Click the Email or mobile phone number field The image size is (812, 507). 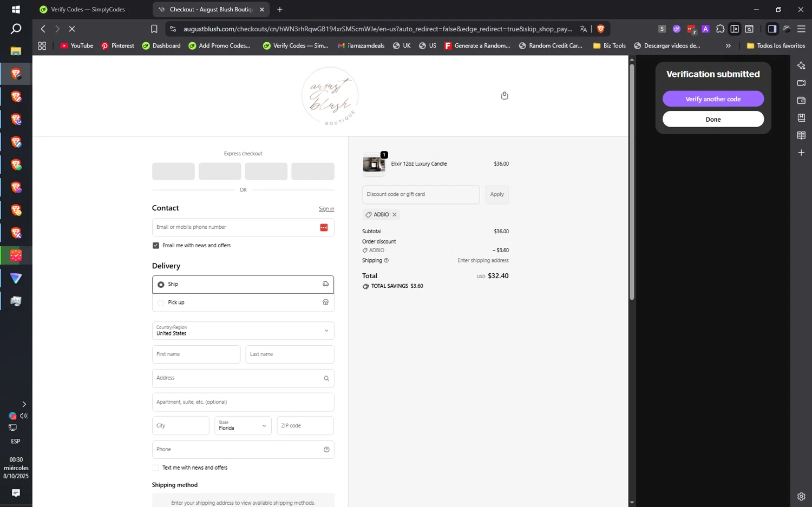243,228
